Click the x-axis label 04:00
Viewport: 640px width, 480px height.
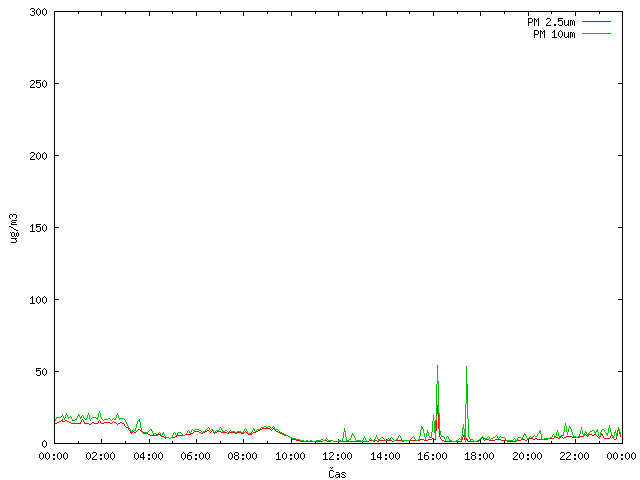pyautogui.click(x=148, y=456)
